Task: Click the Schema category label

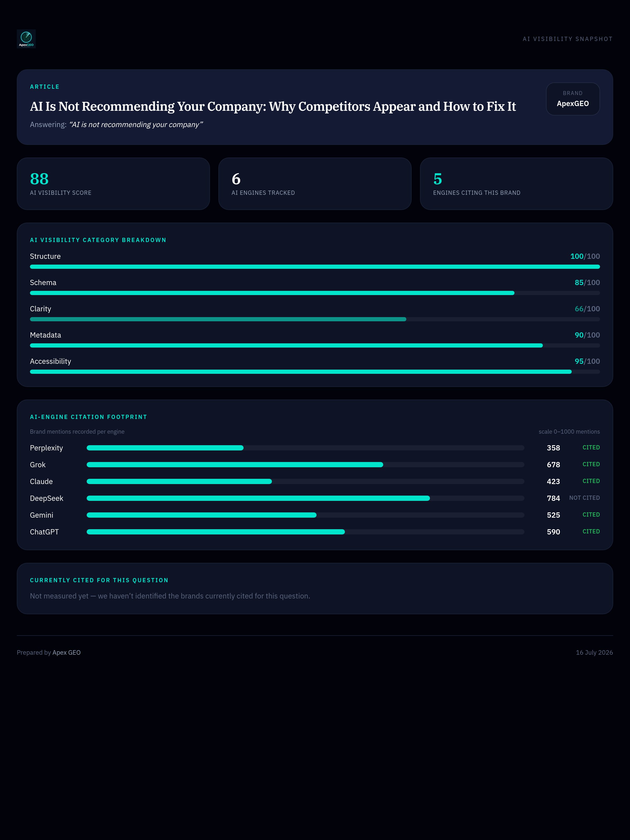Action: click(43, 282)
